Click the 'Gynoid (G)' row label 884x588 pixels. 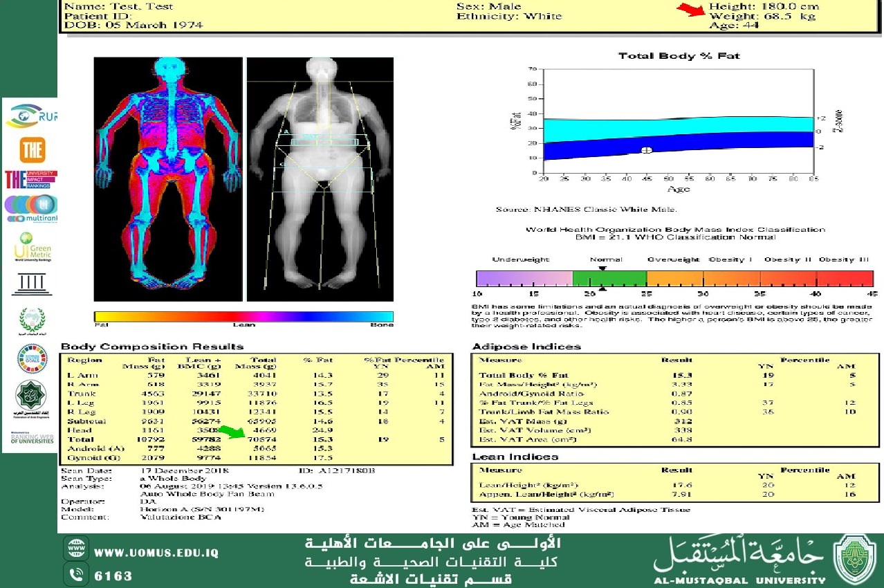(93, 457)
